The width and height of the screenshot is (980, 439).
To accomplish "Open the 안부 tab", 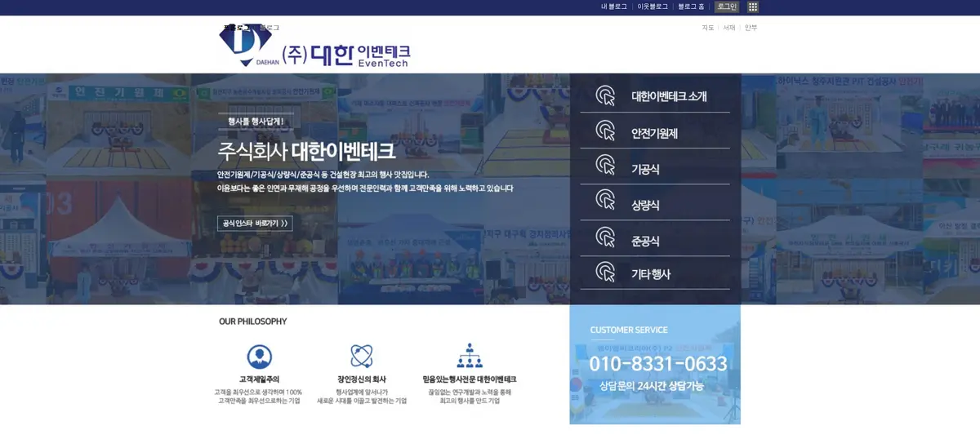I will [x=751, y=28].
